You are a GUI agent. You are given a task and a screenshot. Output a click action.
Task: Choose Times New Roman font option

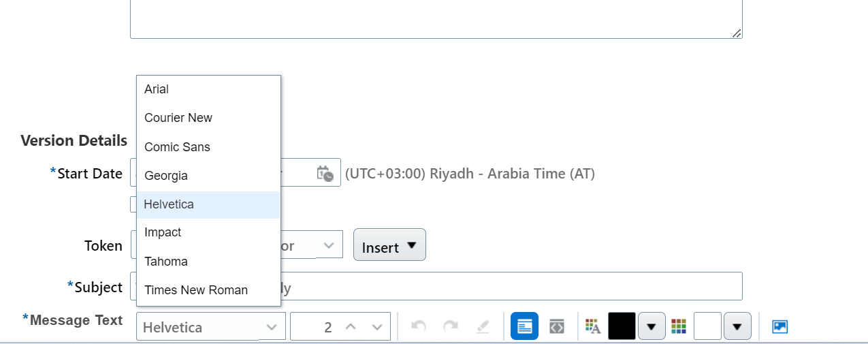coord(196,290)
